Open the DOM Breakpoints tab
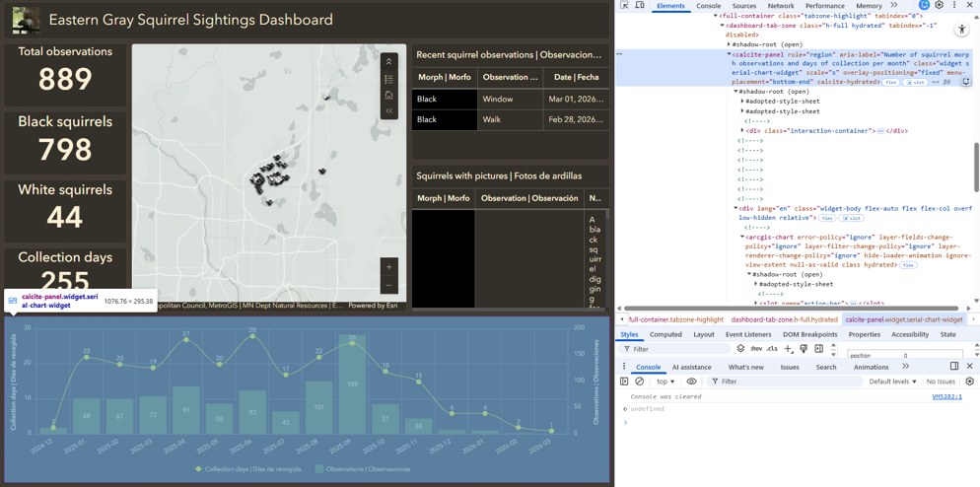 (808, 334)
